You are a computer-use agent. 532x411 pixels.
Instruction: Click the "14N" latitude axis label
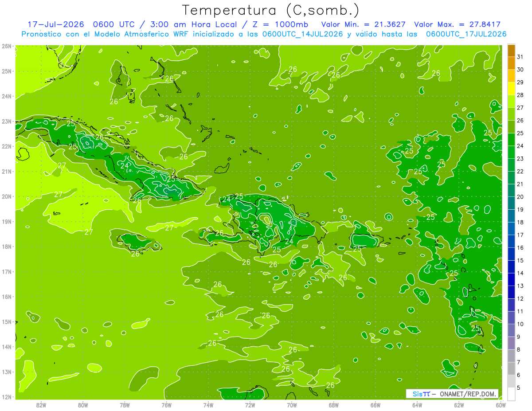pos(7,347)
